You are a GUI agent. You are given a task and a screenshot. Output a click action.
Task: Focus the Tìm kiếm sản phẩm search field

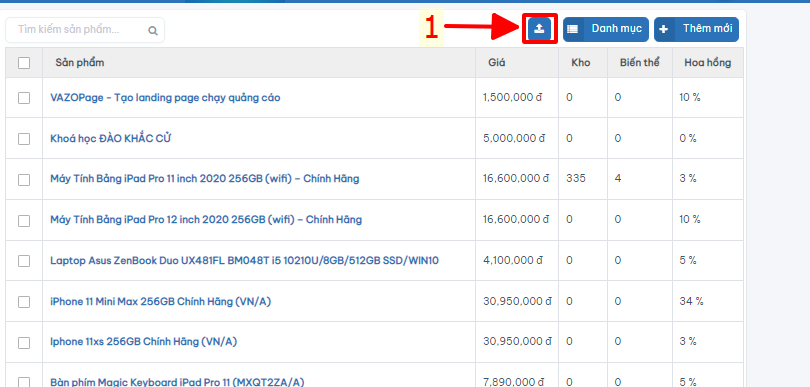[x=85, y=30]
